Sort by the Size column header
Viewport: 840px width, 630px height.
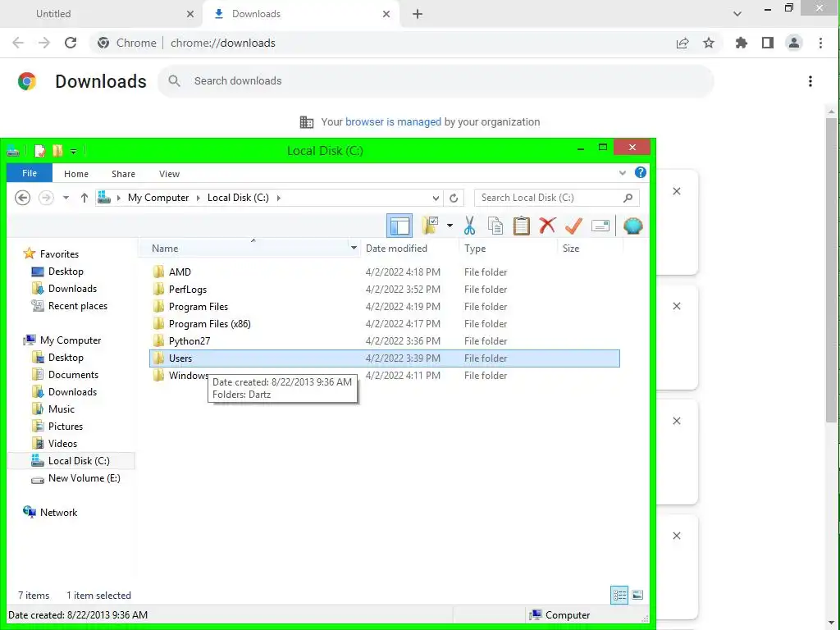coord(590,248)
